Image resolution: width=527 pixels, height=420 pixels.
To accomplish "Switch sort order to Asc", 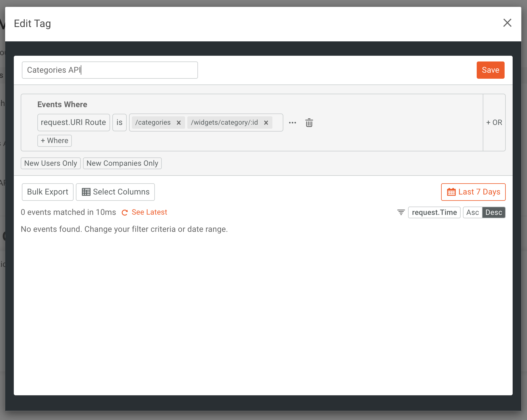I will point(472,212).
